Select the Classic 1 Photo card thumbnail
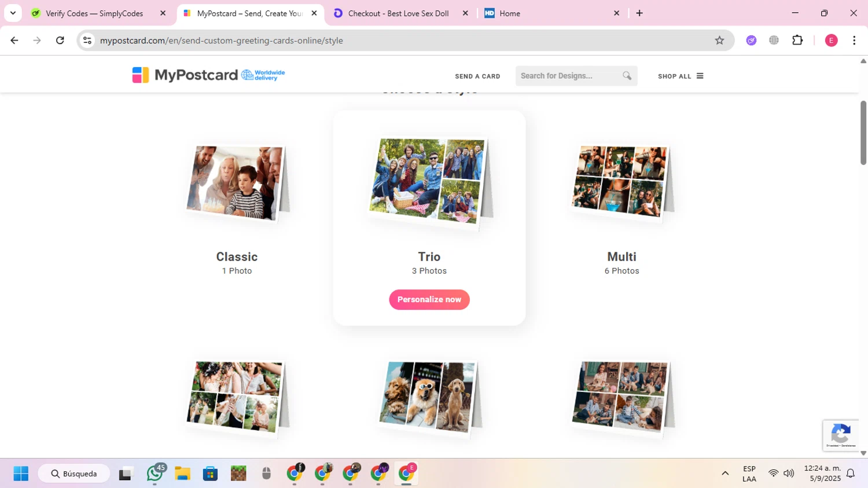Image resolution: width=868 pixels, height=488 pixels. point(237,184)
